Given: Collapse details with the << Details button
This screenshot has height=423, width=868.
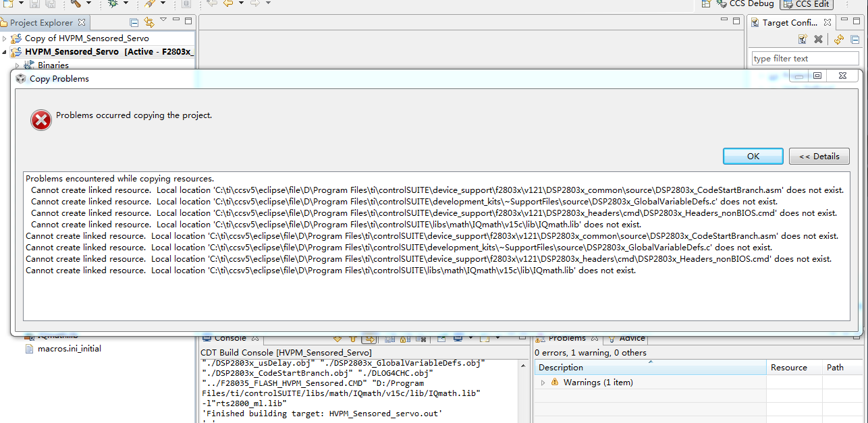Looking at the screenshot, I should click(819, 156).
